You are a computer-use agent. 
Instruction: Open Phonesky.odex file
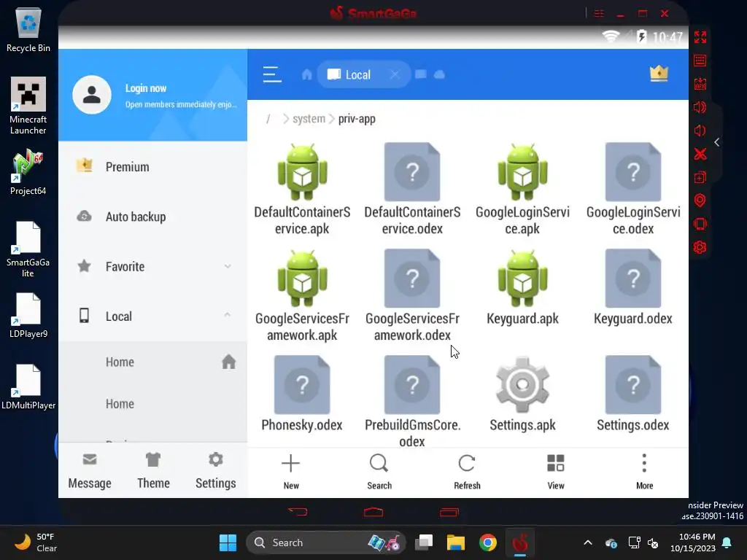302,394
